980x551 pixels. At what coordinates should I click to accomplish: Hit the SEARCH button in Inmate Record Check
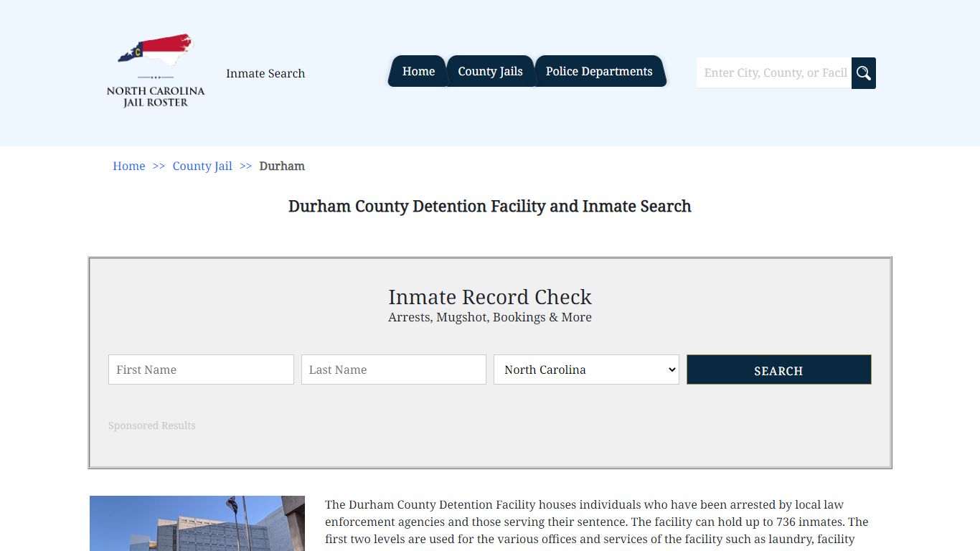(779, 369)
